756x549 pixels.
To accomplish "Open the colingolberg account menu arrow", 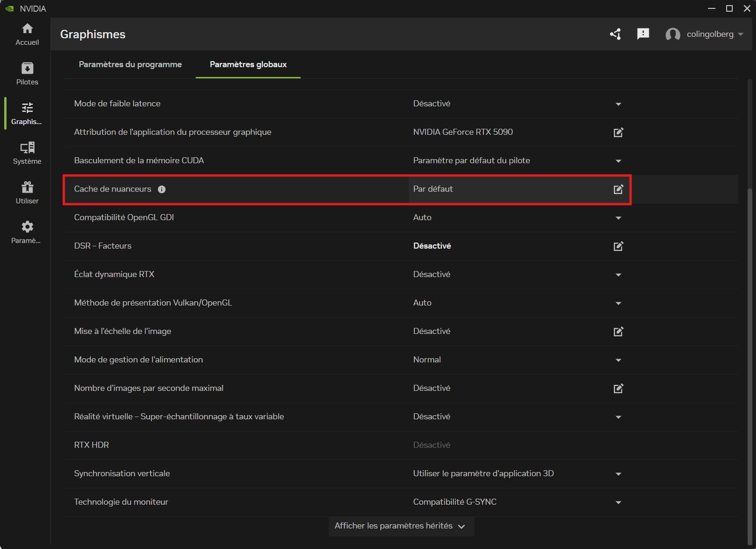I will (741, 34).
